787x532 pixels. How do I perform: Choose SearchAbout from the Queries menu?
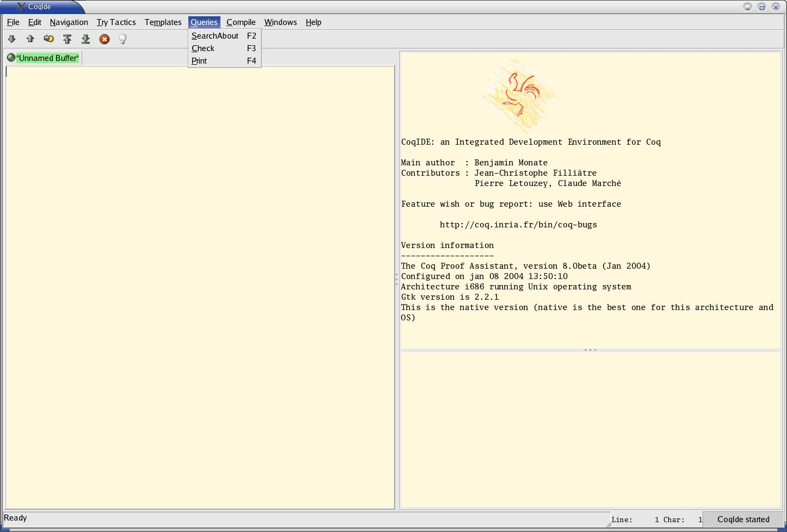[224, 36]
